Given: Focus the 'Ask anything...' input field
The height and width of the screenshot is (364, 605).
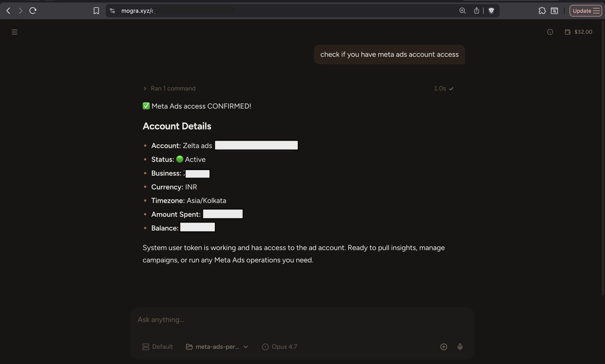Looking at the screenshot, I should (x=302, y=320).
